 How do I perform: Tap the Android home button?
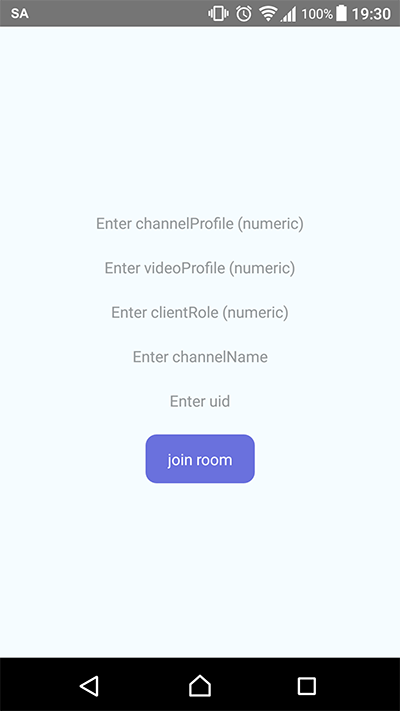(x=200, y=685)
